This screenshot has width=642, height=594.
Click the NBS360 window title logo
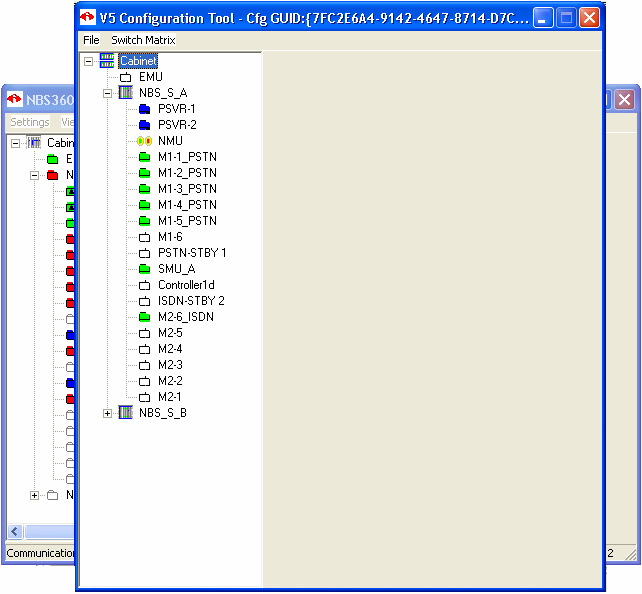(14, 99)
